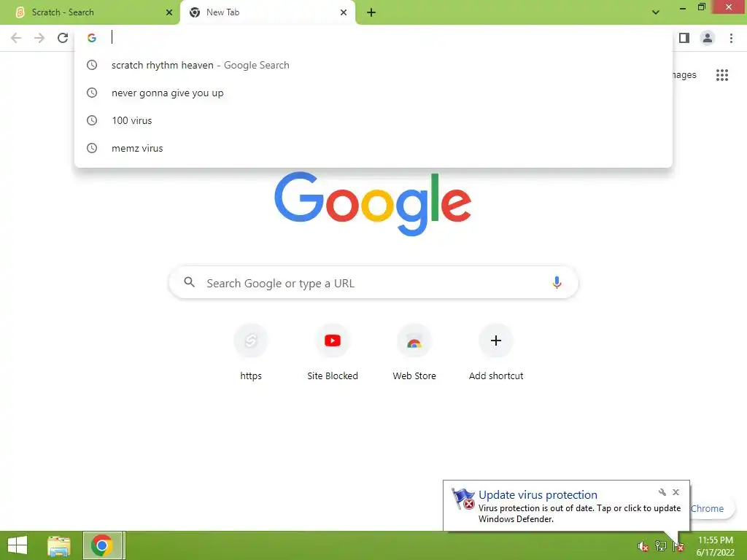
Task: Open File Explorer from the taskbar
Action: (x=59, y=545)
